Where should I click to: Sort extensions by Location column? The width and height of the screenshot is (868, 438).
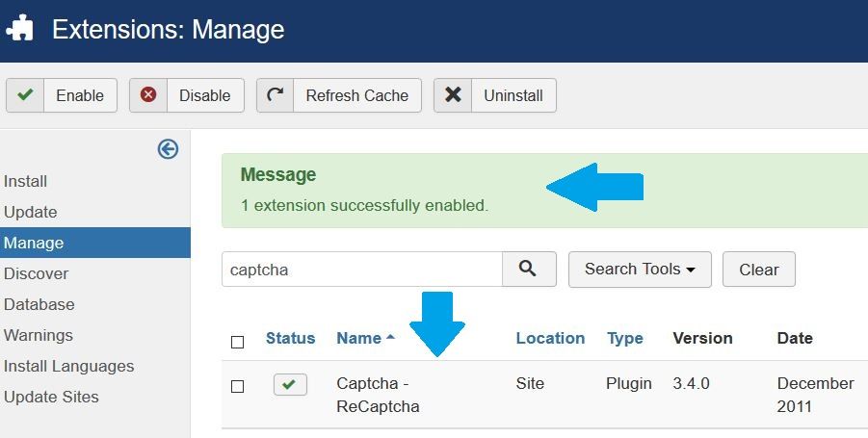(x=550, y=338)
